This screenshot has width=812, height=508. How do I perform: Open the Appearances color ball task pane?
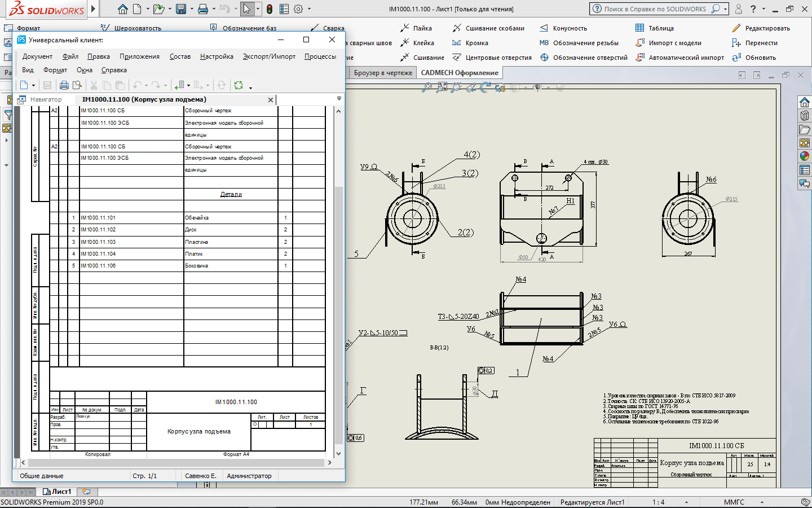click(805, 156)
